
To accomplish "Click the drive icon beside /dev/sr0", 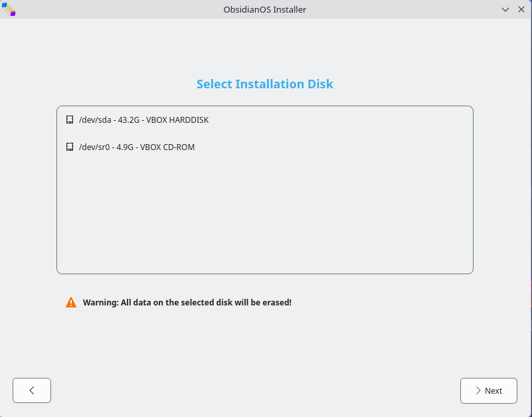I will 70,147.
